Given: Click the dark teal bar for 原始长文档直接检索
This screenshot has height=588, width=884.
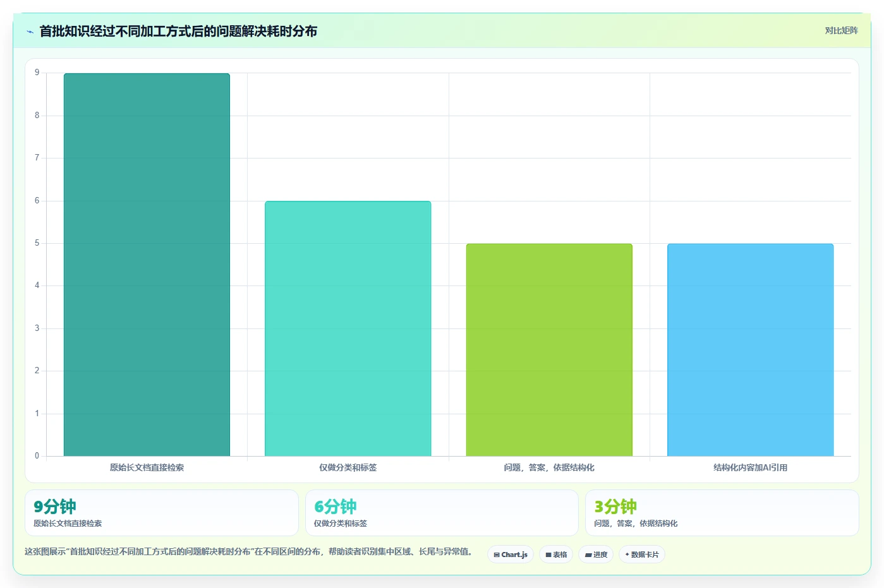Looking at the screenshot, I should click(x=147, y=265).
